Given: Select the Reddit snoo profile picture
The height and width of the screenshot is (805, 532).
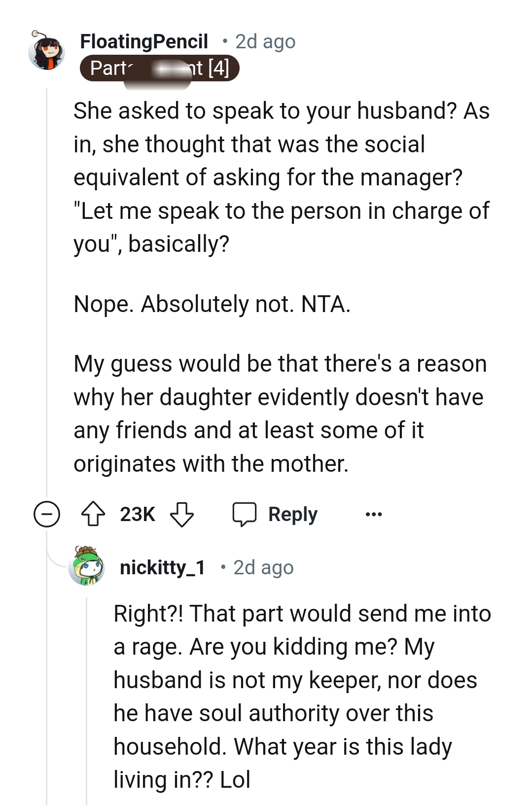Looking at the screenshot, I should (47, 52).
